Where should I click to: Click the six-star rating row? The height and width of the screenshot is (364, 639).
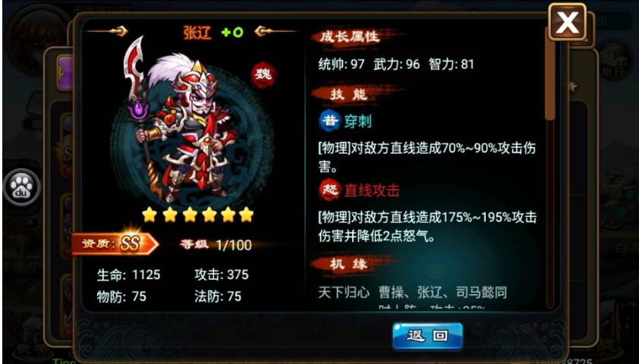tap(197, 214)
